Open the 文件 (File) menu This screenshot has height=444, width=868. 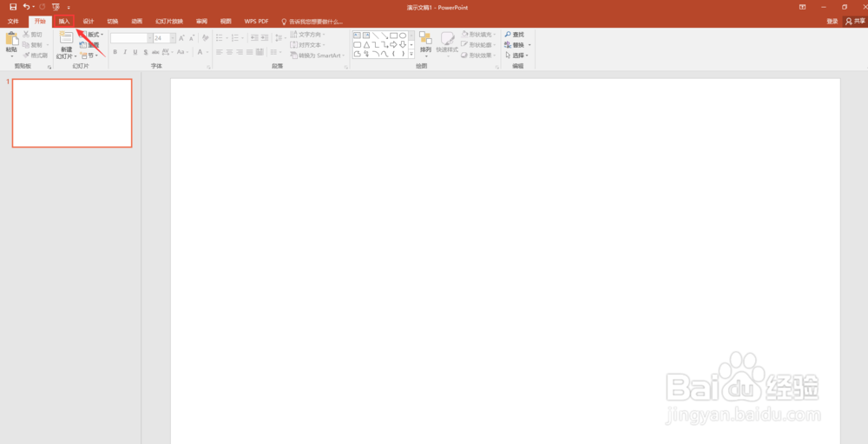(13, 22)
